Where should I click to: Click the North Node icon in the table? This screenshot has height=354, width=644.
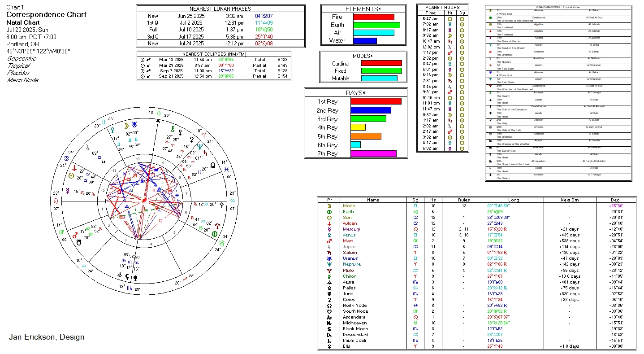point(329,306)
